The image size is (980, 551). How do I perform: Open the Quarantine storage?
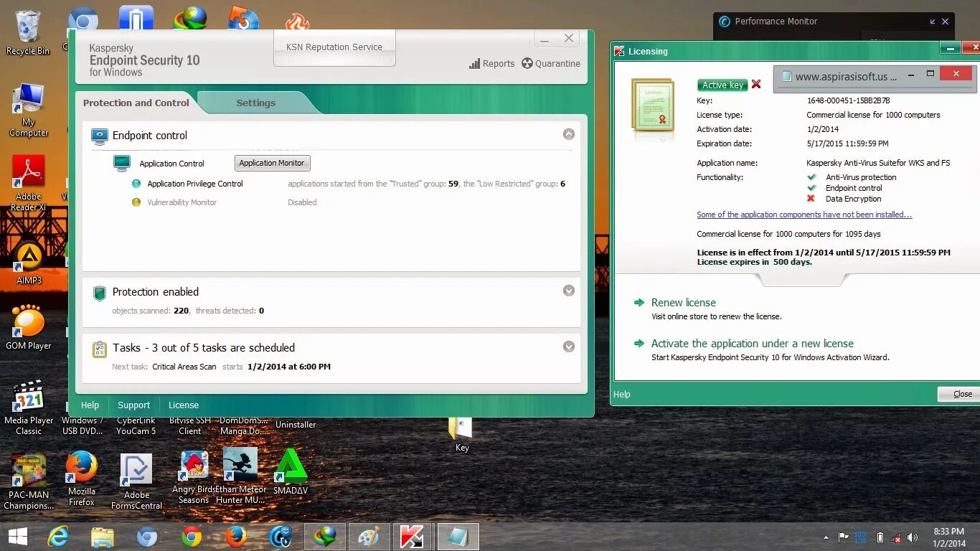pyautogui.click(x=551, y=63)
